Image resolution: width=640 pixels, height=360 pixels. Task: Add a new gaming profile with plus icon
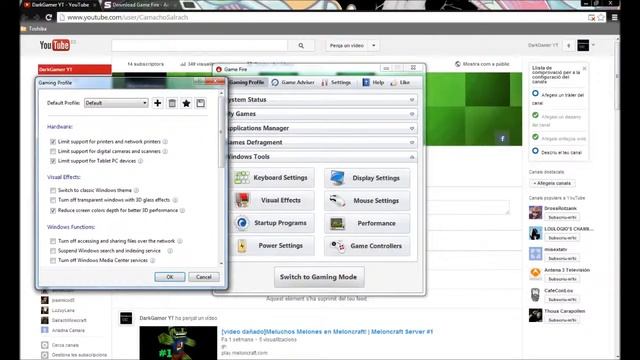(x=158, y=103)
